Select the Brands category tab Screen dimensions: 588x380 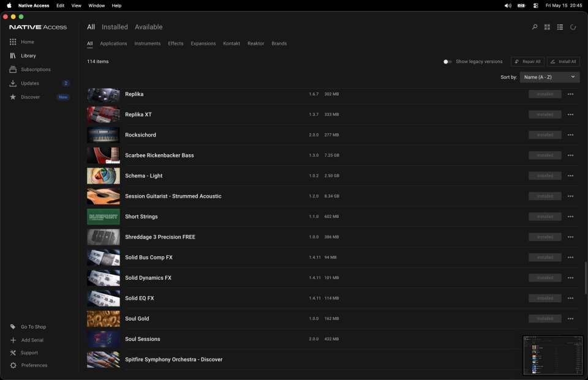[x=279, y=43]
